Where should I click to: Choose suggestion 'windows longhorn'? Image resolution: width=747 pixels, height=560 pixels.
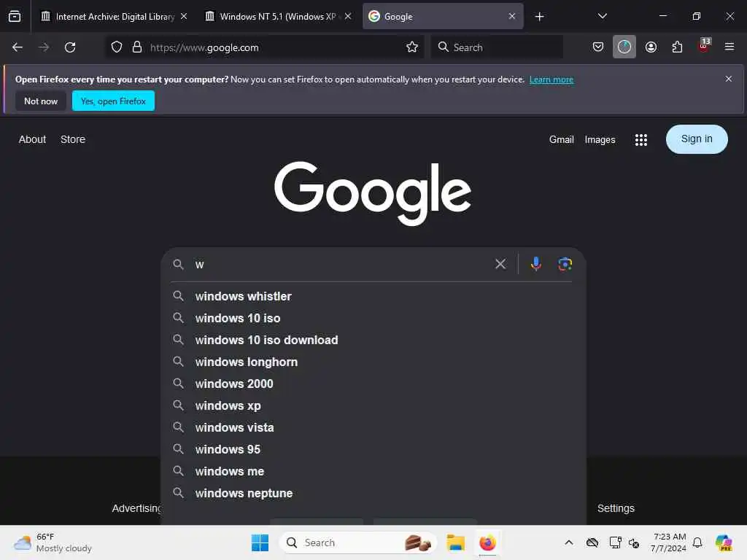point(372,362)
